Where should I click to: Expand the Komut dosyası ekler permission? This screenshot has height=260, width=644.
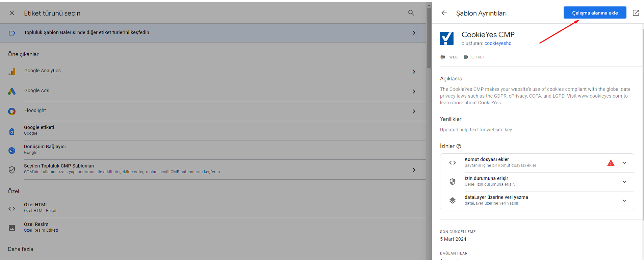624,163
